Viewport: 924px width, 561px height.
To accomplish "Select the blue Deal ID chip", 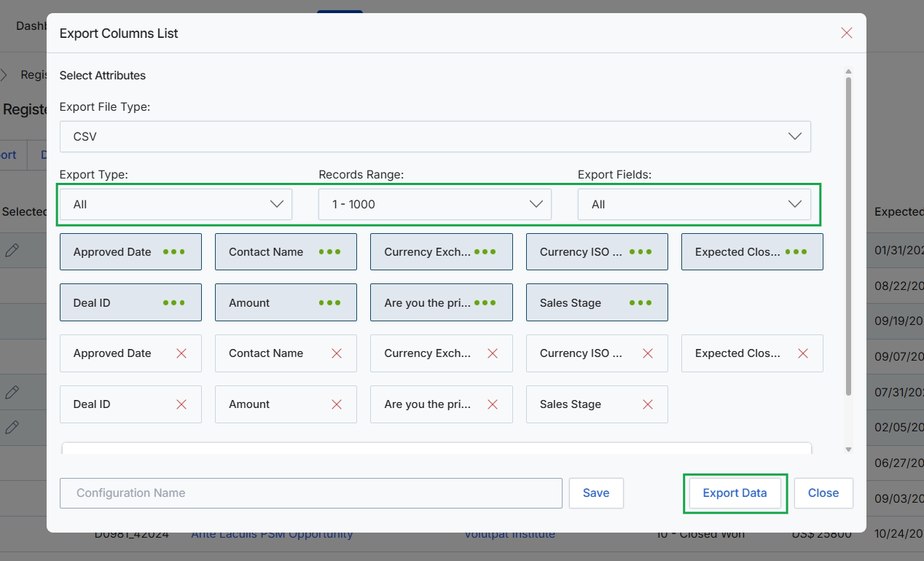I will (130, 302).
